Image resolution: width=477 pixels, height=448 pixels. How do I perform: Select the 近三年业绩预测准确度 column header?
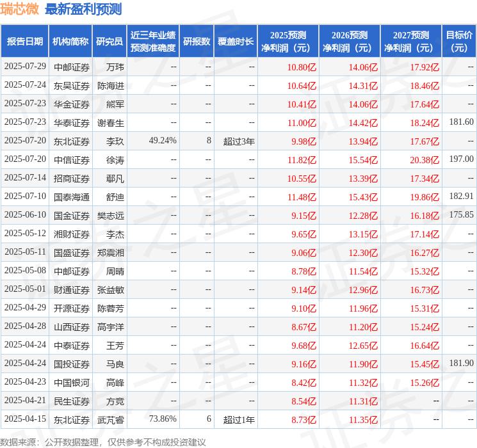point(153,42)
